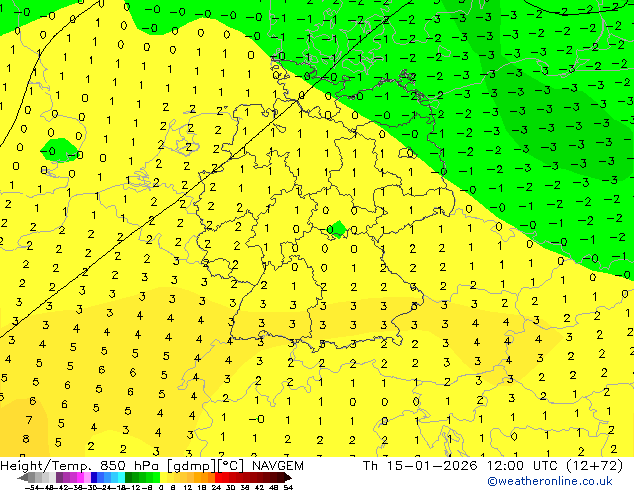Click the '(12+72)' forecast offset text

tap(594, 466)
